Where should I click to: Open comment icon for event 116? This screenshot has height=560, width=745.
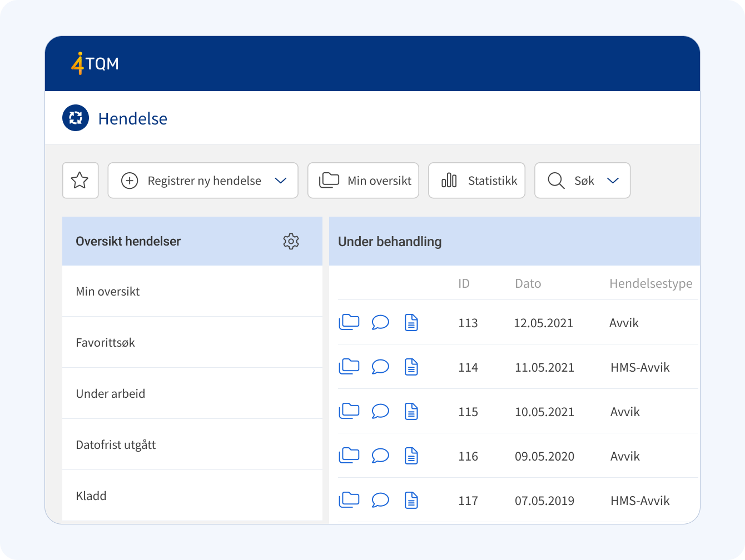pyautogui.click(x=380, y=456)
